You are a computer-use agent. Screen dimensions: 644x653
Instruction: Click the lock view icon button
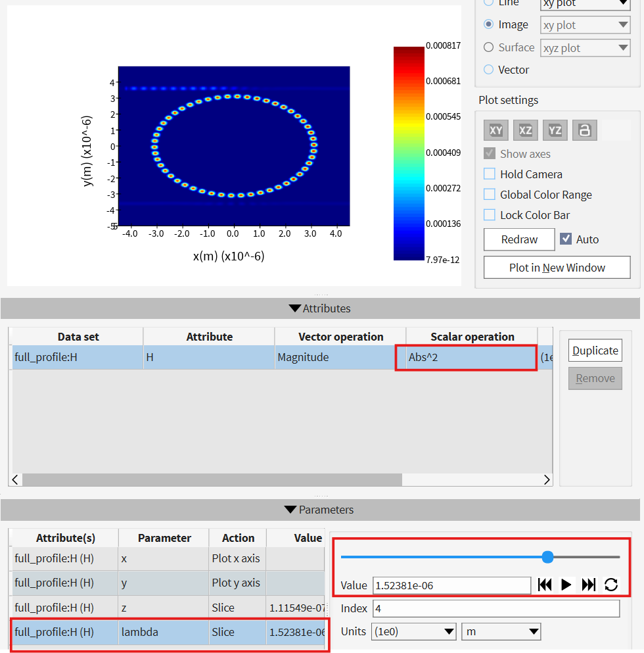pos(584,130)
